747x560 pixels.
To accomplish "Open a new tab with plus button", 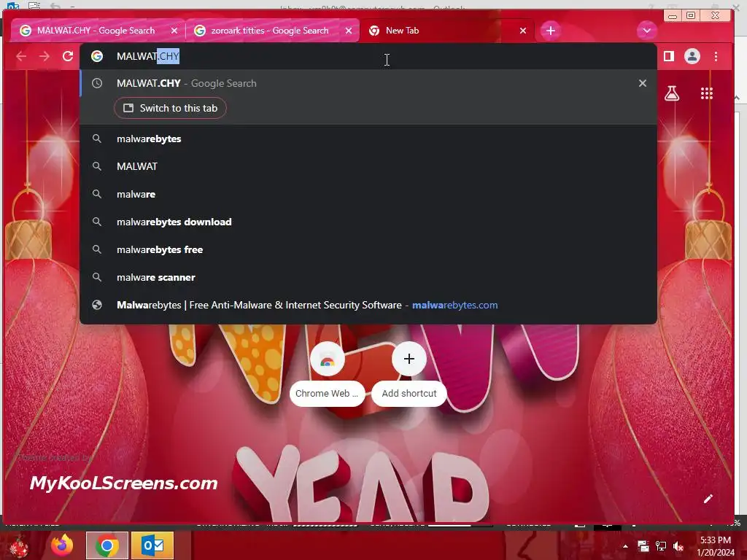I will 551,31.
